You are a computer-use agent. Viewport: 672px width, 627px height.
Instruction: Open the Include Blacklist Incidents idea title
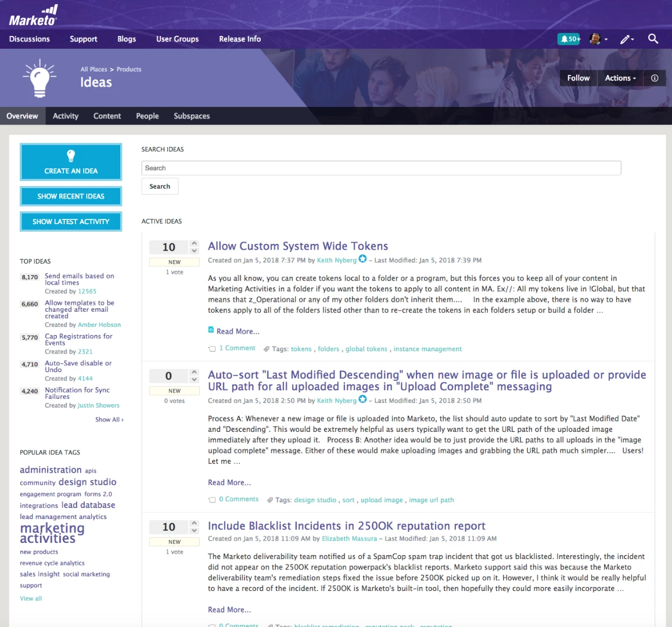(346, 526)
